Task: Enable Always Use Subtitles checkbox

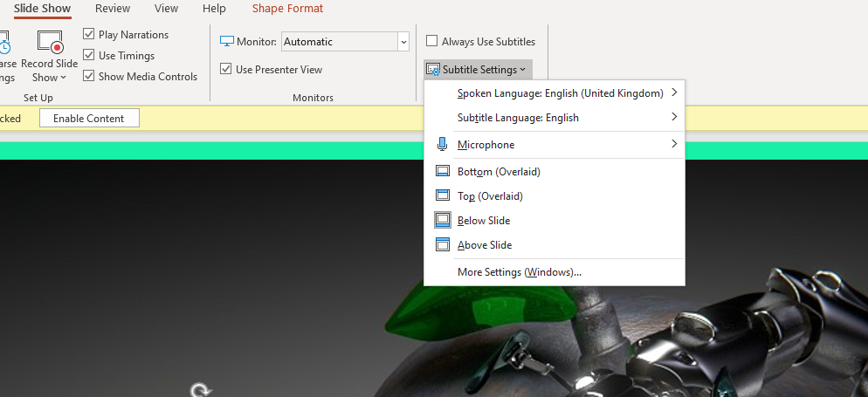Action: 431,42
